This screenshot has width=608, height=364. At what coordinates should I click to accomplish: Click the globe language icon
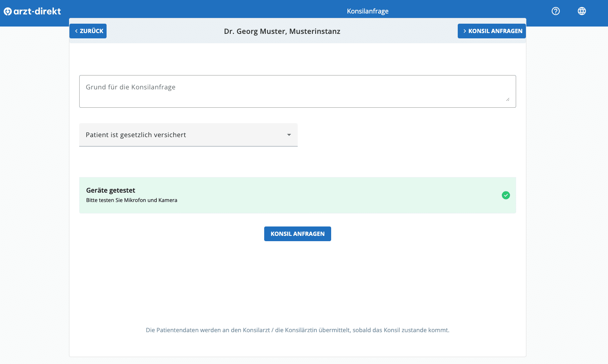point(582,11)
